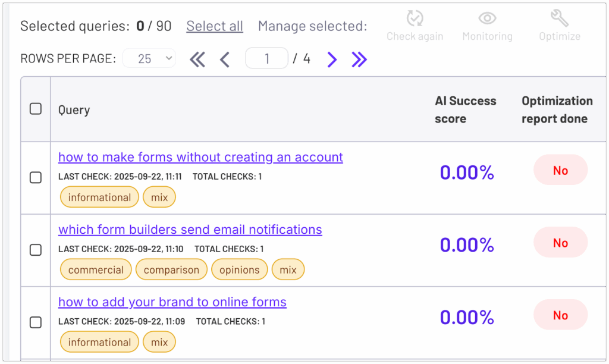
Task: Click the AI Success score column header
Action: click(x=465, y=109)
